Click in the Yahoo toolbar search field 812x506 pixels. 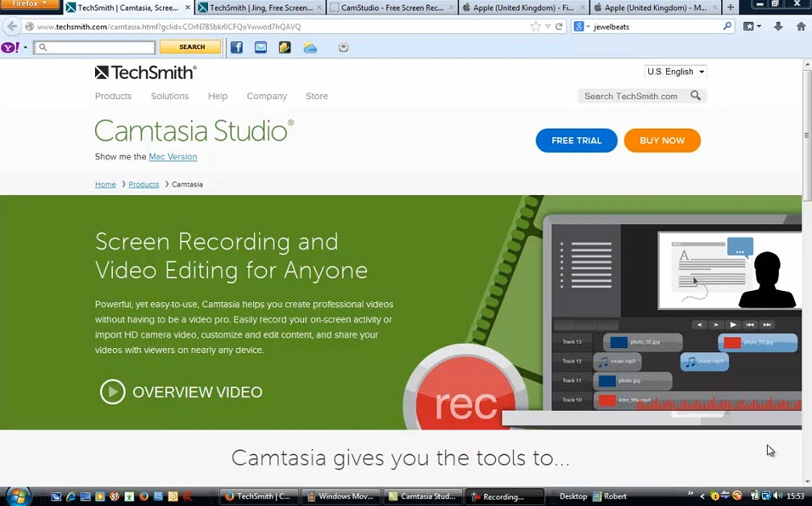tap(94, 48)
